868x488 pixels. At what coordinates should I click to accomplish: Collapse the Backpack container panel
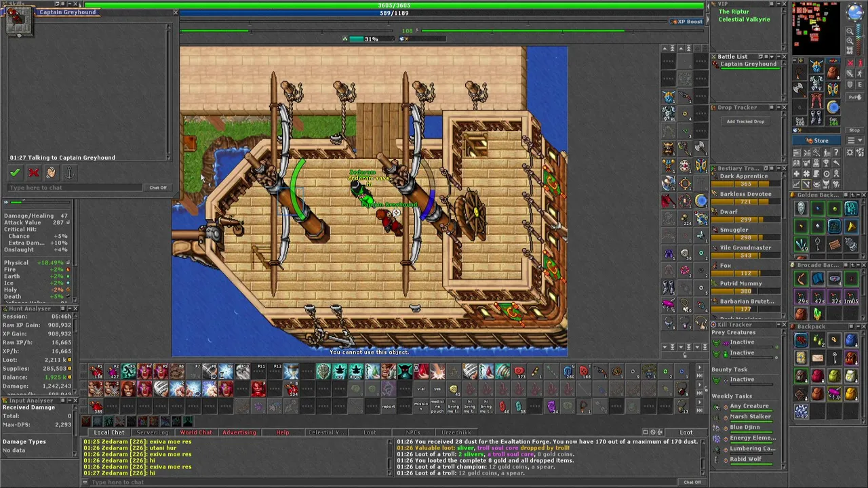859,326
